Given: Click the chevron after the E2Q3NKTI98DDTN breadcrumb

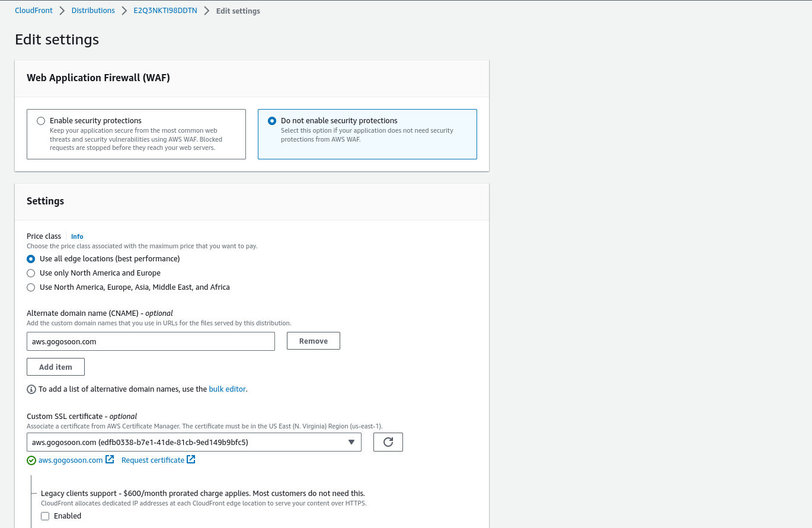Looking at the screenshot, I should (x=206, y=10).
